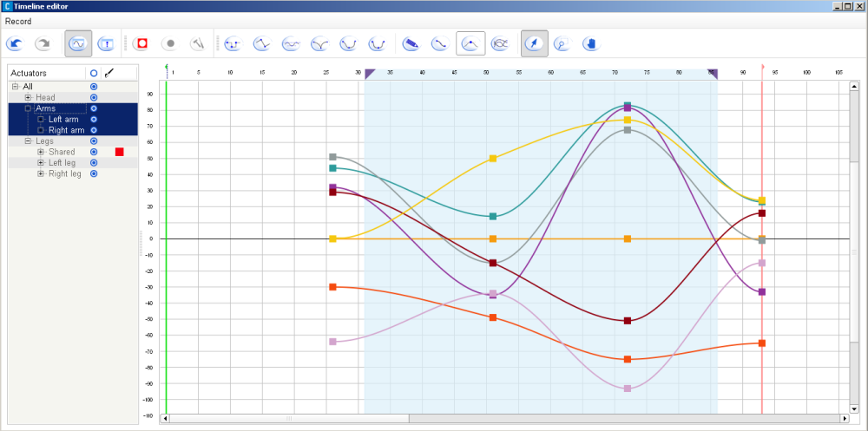Toggle the radio button for Head actuator
The width and height of the screenshot is (868, 431).
click(x=94, y=98)
